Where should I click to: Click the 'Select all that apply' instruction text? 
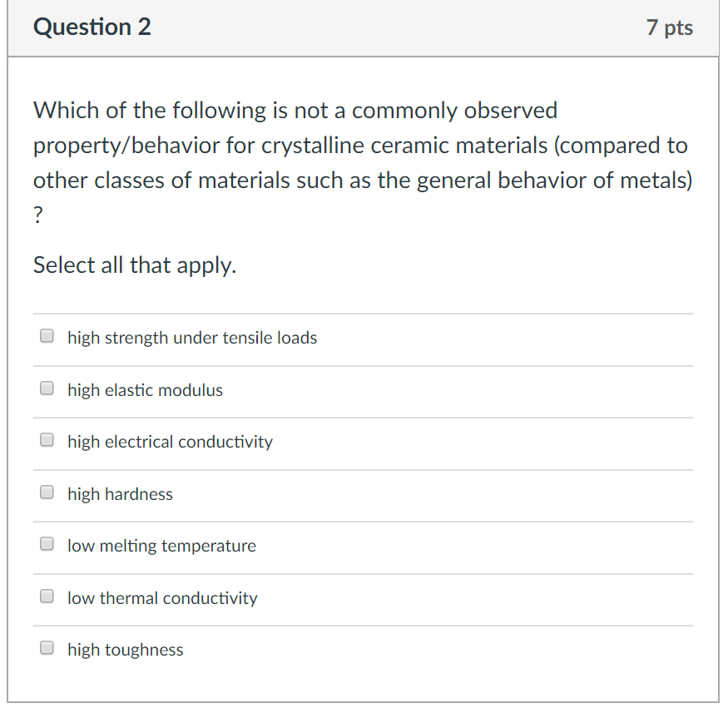tap(133, 265)
